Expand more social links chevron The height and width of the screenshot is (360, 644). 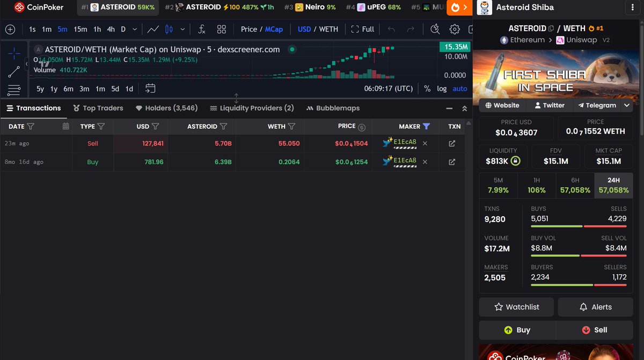point(627,105)
